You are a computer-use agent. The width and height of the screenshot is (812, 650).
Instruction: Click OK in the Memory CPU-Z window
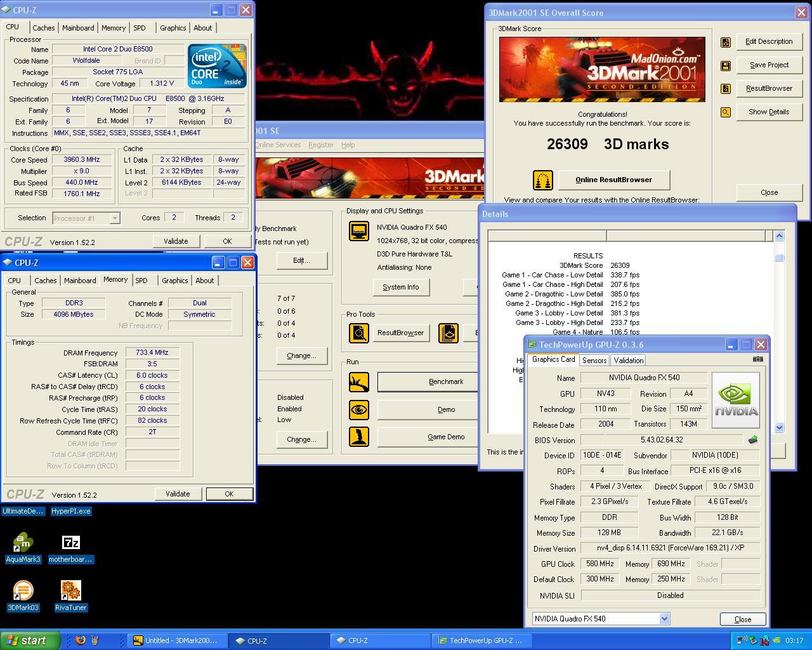[229, 494]
